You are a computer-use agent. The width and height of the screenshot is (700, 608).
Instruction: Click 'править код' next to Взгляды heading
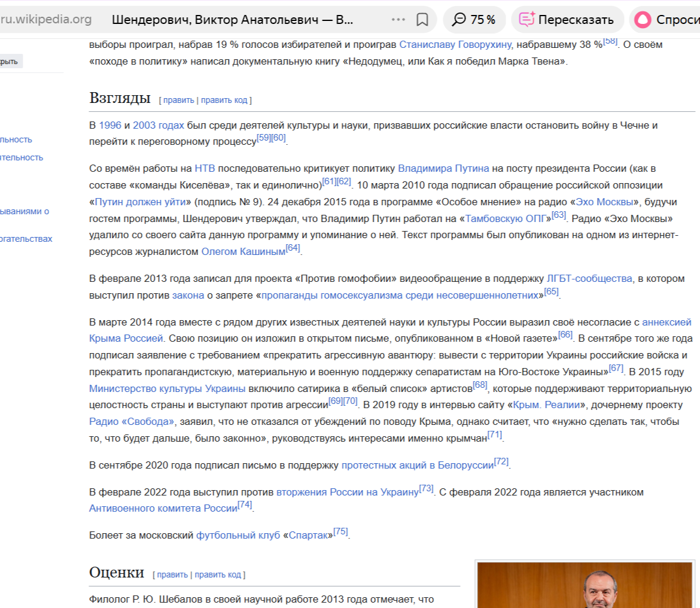[224, 100]
